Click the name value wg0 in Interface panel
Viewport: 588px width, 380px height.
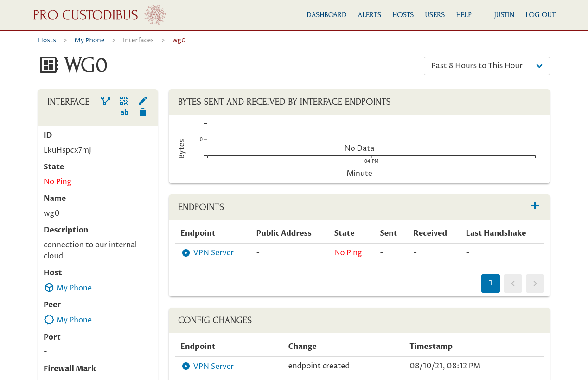click(x=51, y=213)
